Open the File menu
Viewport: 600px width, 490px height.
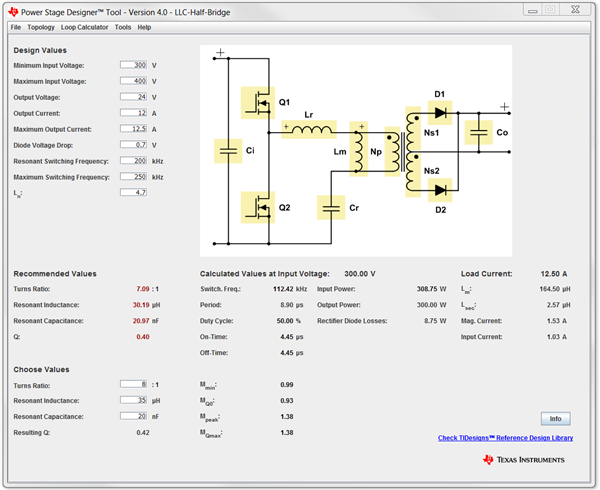click(x=16, y=27)
